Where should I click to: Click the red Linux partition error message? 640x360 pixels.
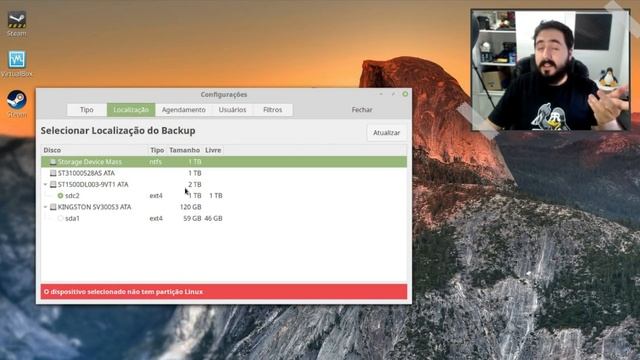(224, 292)
